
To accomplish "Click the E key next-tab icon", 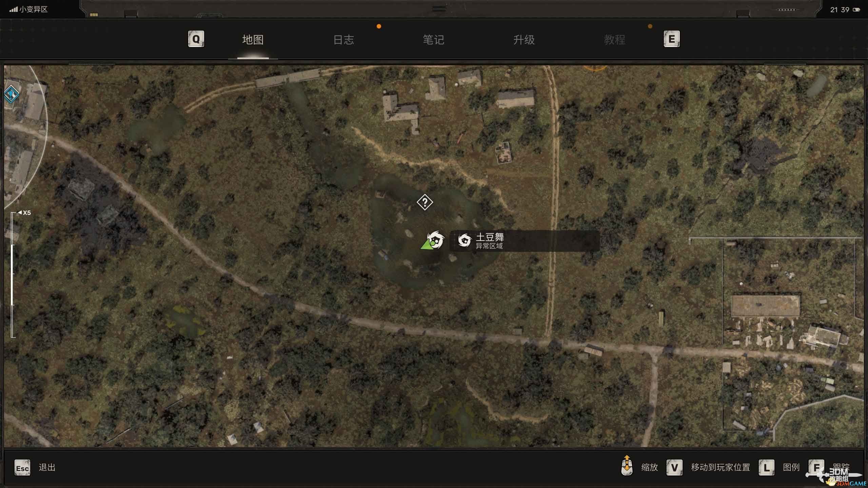I will (671, 39).
